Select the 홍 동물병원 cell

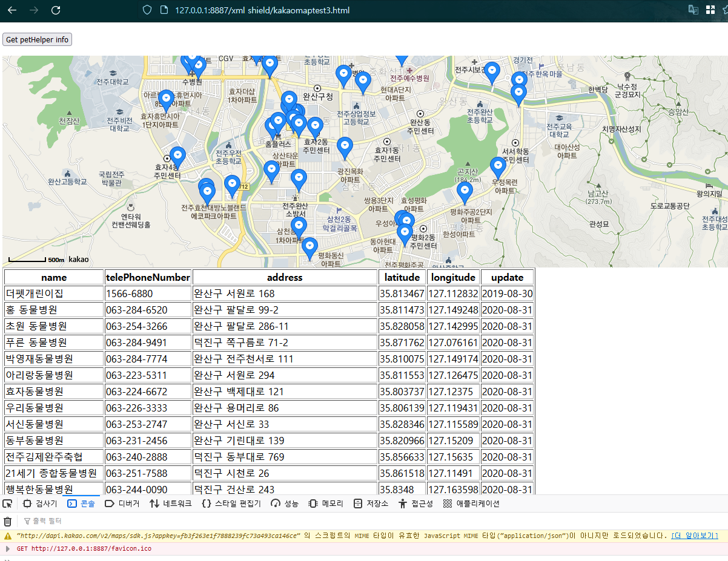coord(54,310)
